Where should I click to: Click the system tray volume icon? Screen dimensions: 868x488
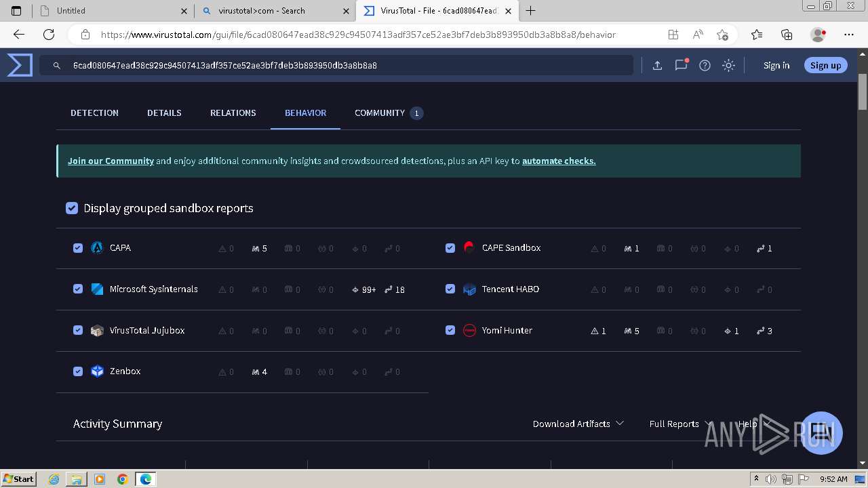pos(771,479)
